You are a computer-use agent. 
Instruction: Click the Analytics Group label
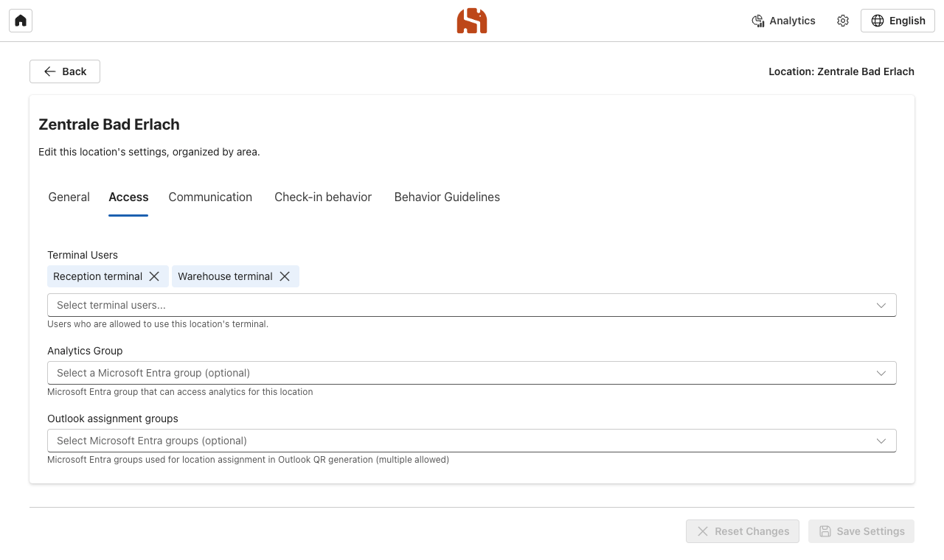tap(85, 351)
